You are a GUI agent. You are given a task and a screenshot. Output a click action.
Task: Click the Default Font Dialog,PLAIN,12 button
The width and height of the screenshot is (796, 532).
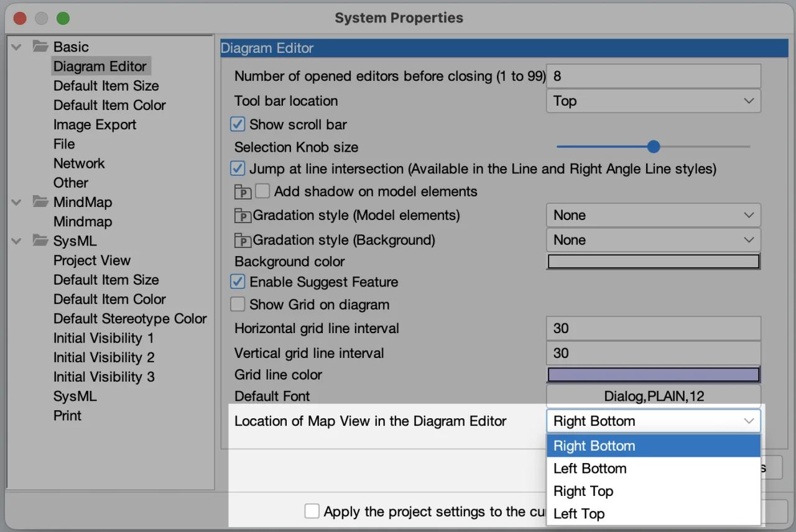654,396
